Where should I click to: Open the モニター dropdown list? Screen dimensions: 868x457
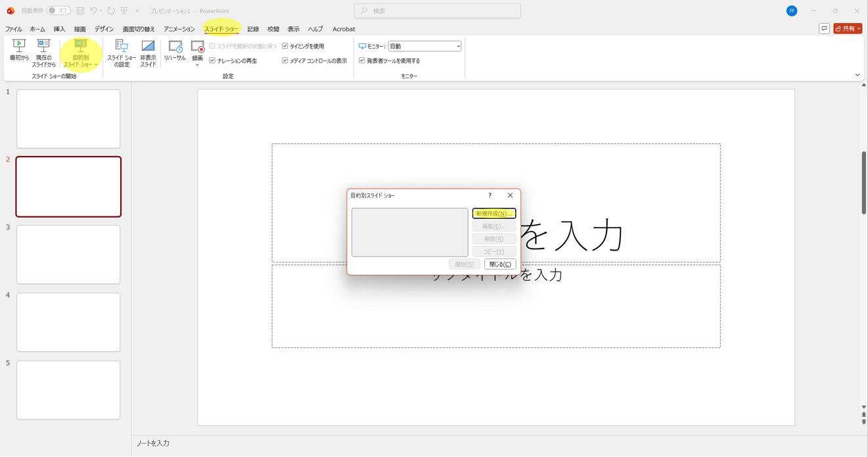pos(424,46)
